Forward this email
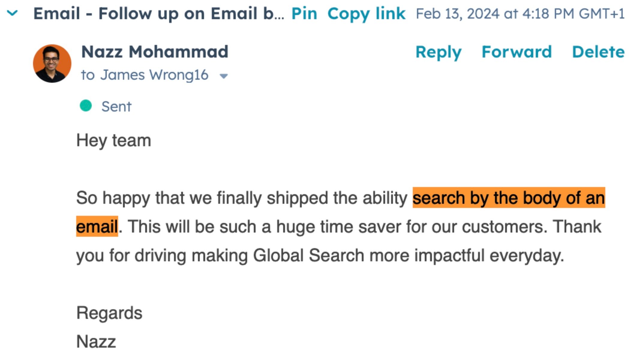This screenshot has height=362, width=644. coord(517,52)
